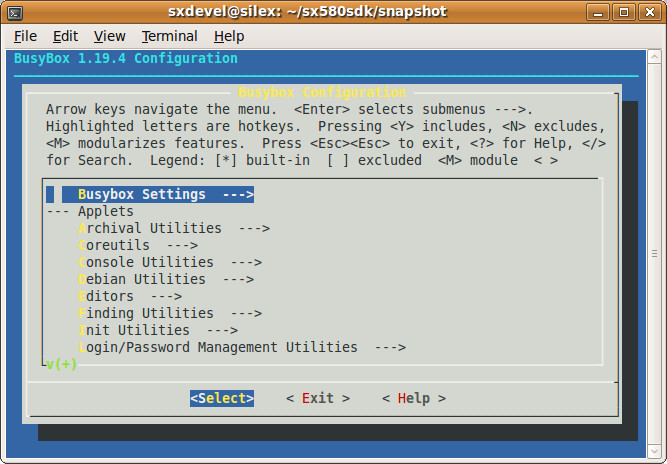Screen dimensions: 667x464
Task: Close the terminal window
Action: [650, 12]
